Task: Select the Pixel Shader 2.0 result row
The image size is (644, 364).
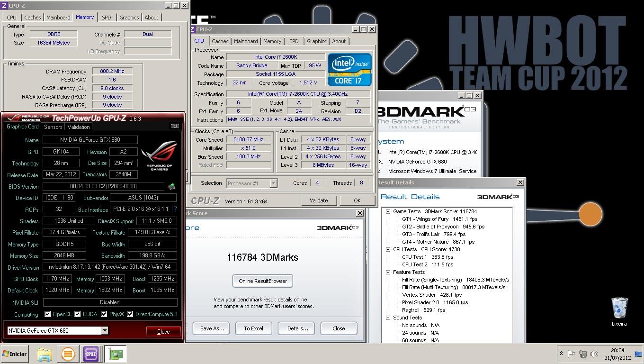Action: pos(435,302)
